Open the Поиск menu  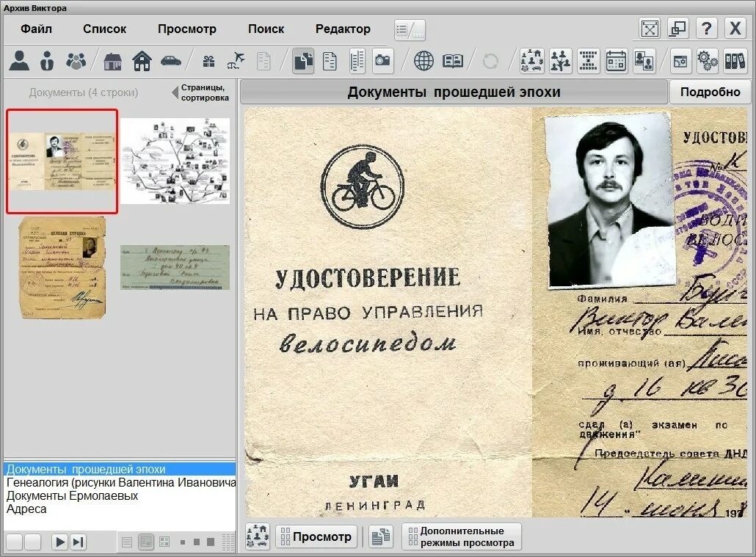coord(266,29)
